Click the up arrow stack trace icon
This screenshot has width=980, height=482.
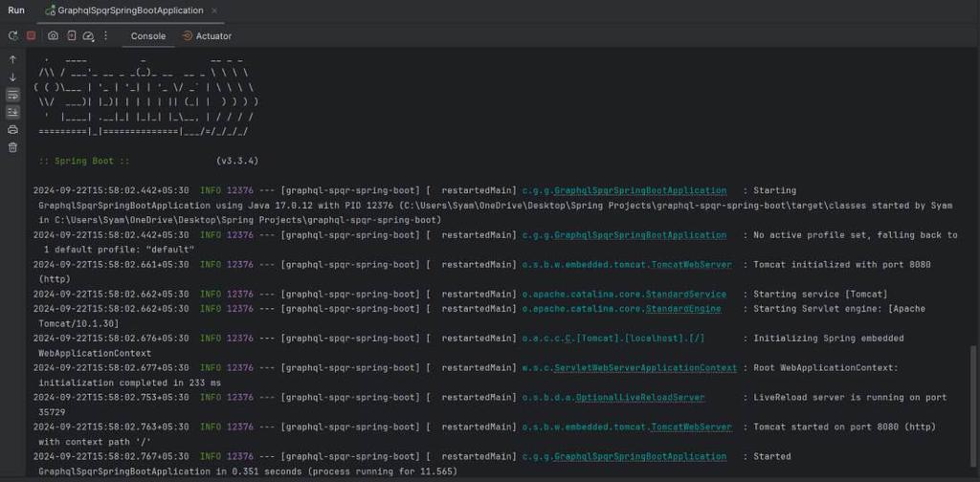point(12,60)
